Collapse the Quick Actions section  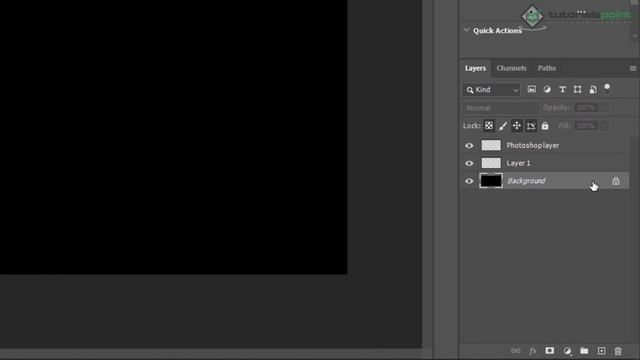pos(467,30)
